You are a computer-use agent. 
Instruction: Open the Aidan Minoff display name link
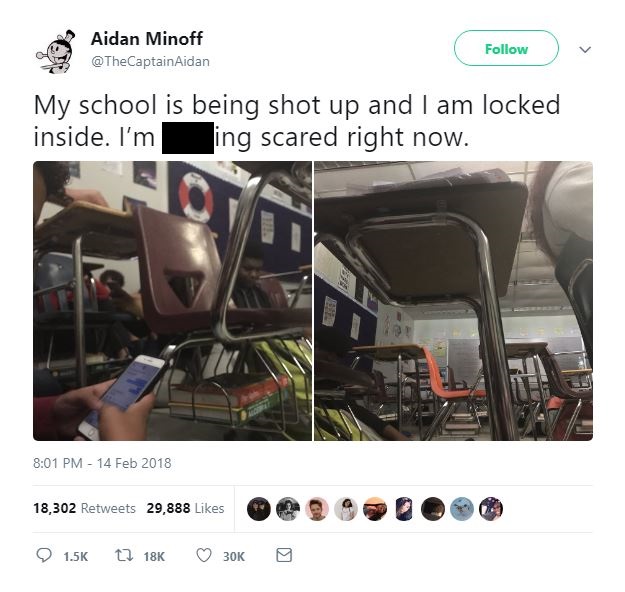[147, 39]
